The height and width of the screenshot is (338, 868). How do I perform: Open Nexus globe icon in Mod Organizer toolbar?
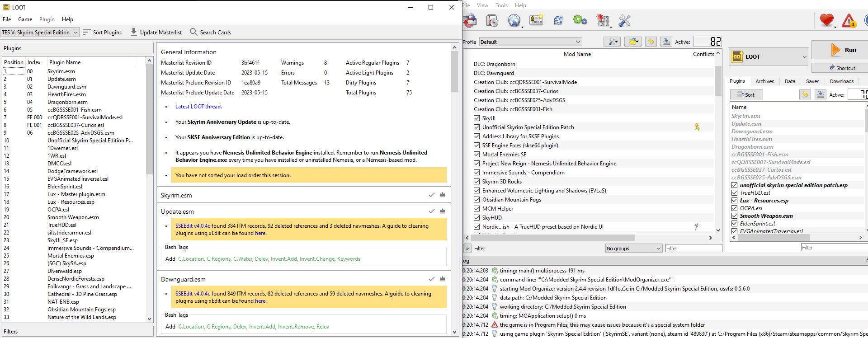pos(514,20)
